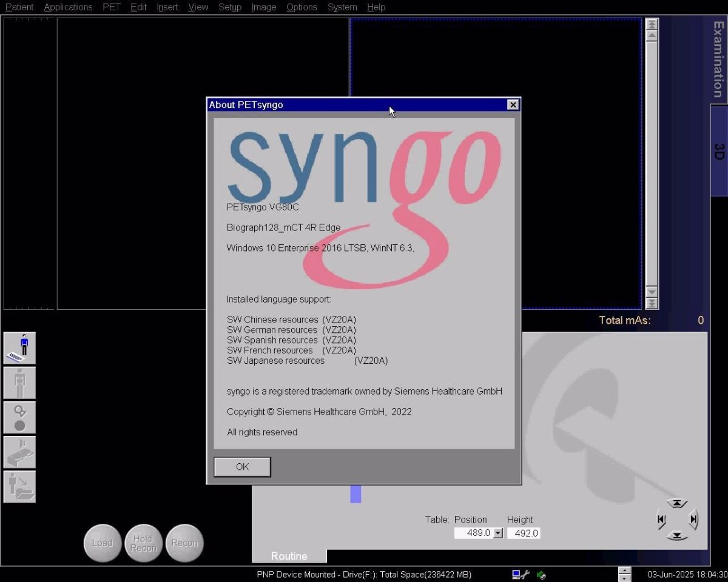The image size is (728, 582).
Task: Click the SW French resources line
Action: 291,350
